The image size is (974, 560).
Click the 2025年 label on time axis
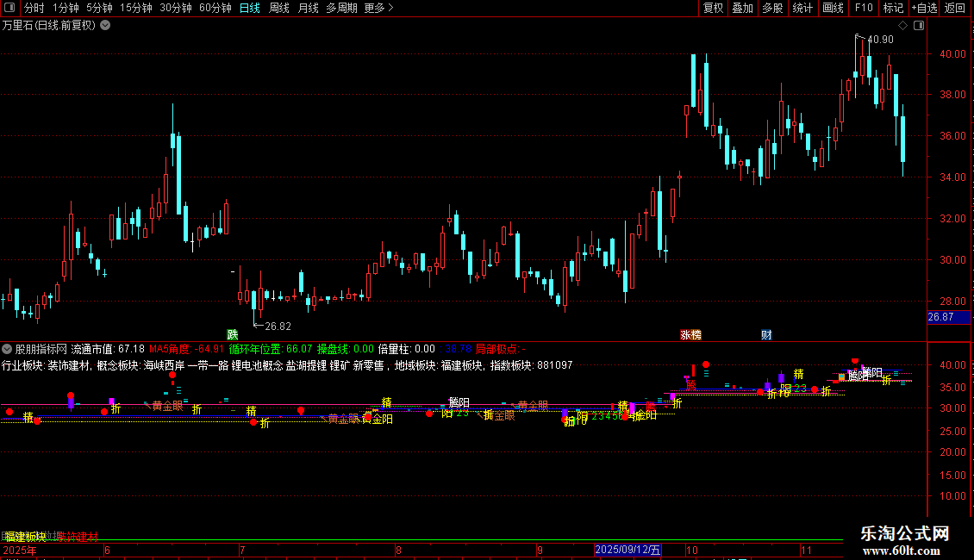click(20, 551)
